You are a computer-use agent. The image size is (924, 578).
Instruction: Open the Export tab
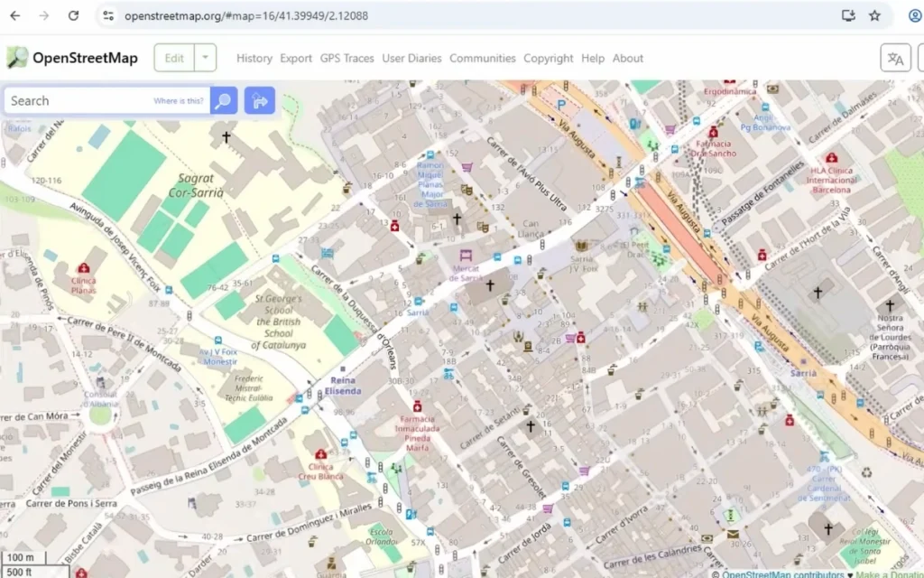(296, 58)
